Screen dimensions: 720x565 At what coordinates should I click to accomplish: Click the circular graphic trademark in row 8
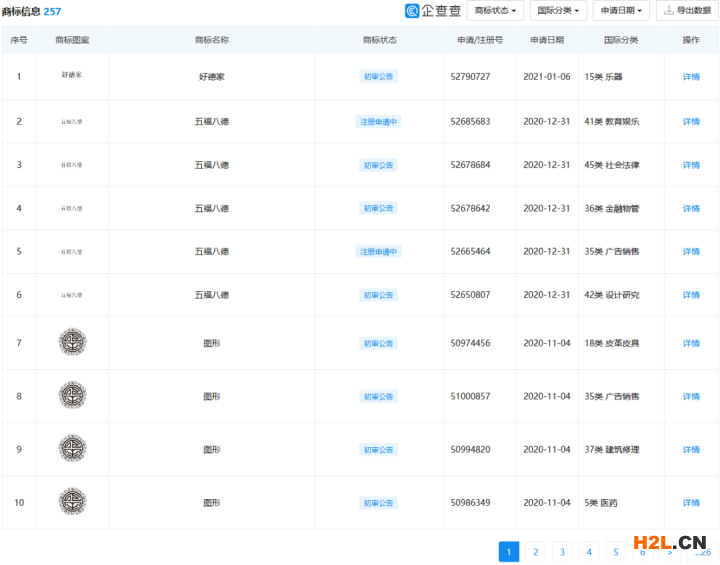pos(72,396)
